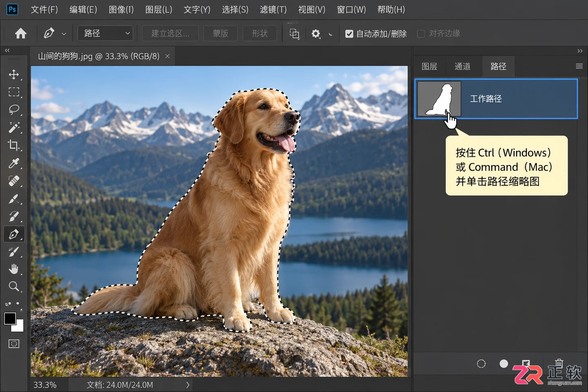Open the 选择(S) menu

235,9
